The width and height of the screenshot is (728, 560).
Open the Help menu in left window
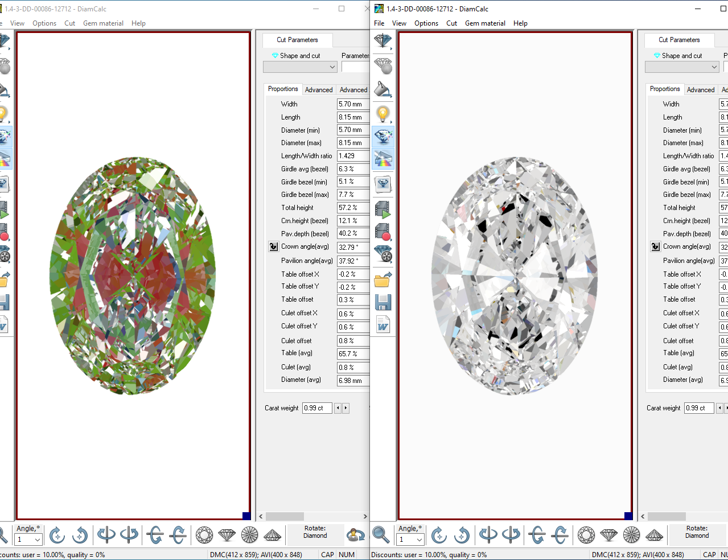138,23
